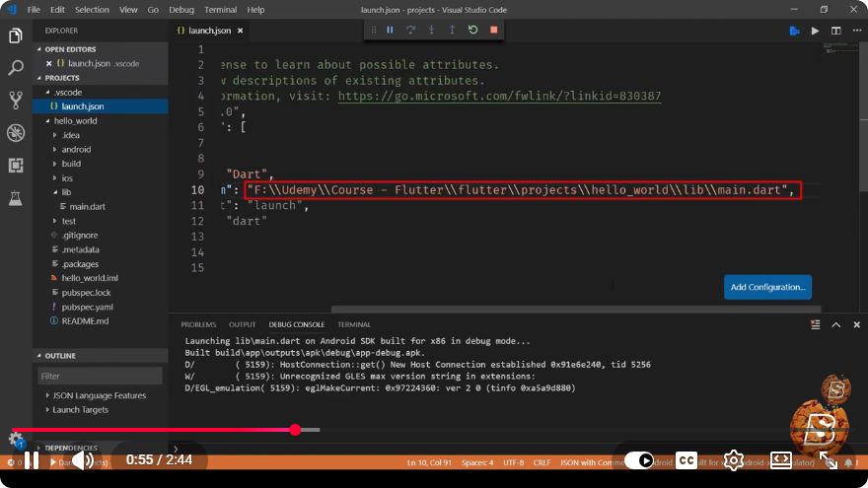The image size is (868, 488).
Task: Open the Terminal menu
Action: coord(220,10)
